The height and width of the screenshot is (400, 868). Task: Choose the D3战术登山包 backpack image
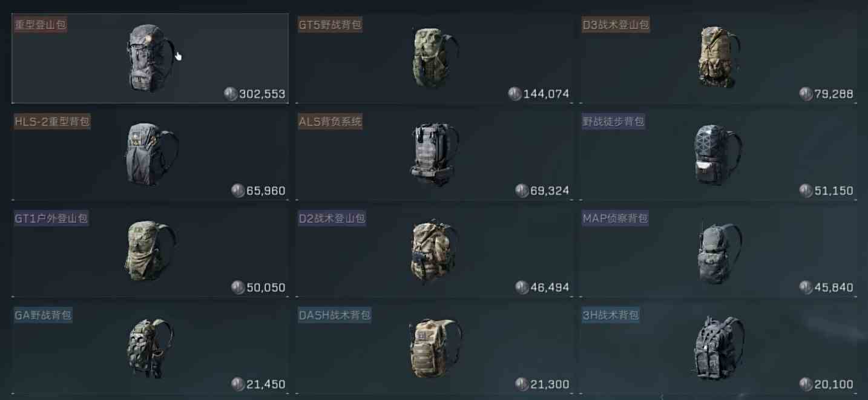[x=719, y=57]
